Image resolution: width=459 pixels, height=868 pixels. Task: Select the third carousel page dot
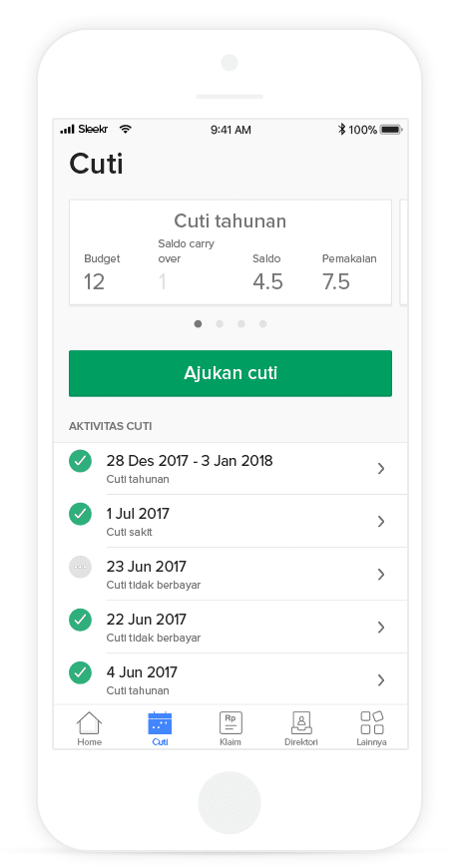[241, 324]
